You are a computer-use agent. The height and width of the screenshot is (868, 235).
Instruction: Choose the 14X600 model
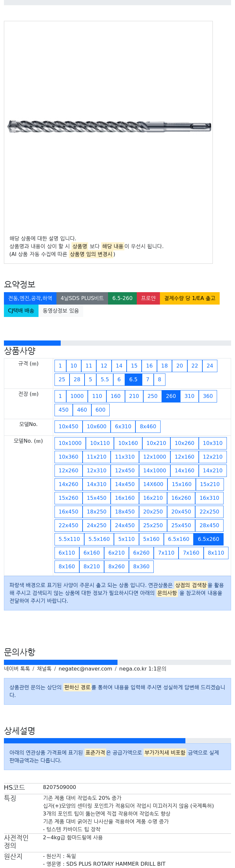pyautogui.click(x=153, y=484)
